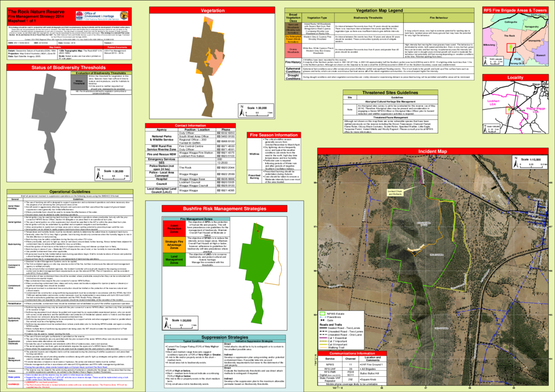The width and height of the screenshot is (555, 392).
Task: Select the red Asset Protection Zones swatch
Action: coord(174,228)
